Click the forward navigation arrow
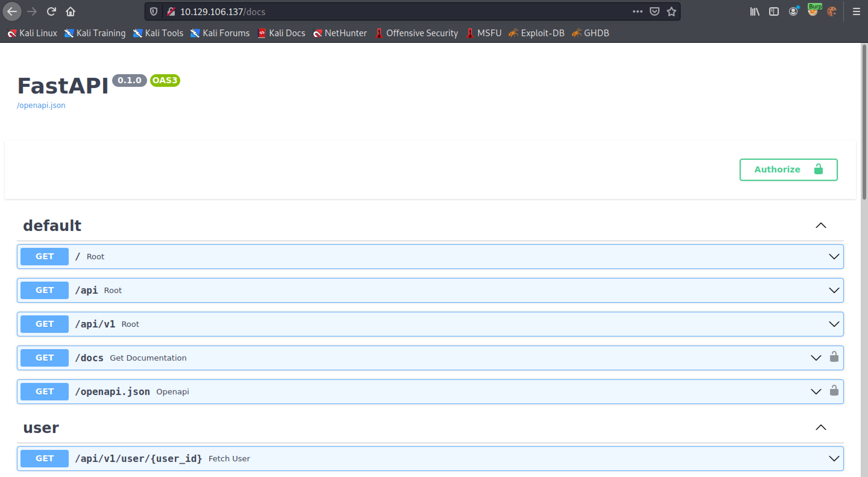 point(32,12)
